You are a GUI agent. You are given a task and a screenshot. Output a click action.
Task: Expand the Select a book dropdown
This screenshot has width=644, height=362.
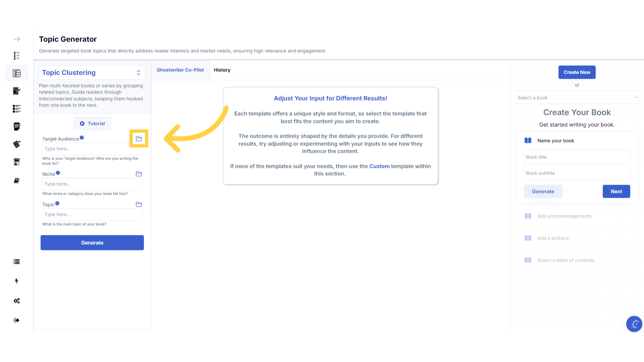(577, 98)
